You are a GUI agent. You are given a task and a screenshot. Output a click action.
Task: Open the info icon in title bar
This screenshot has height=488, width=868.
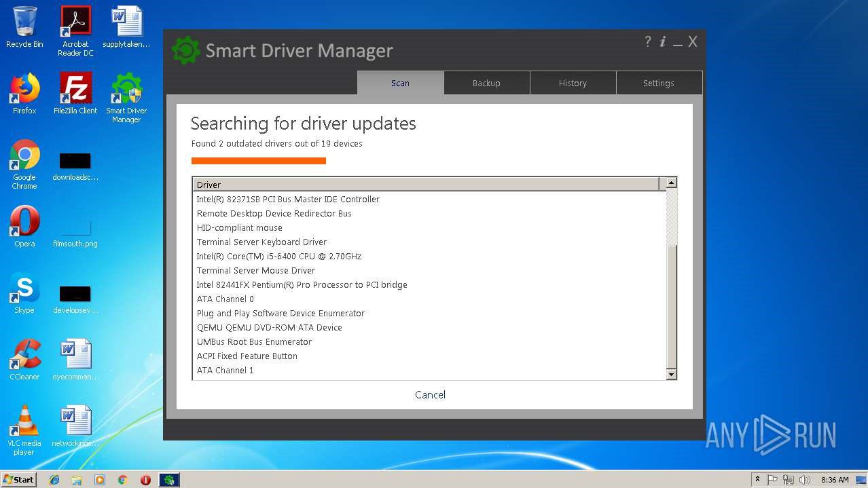[x=663, y=41]
